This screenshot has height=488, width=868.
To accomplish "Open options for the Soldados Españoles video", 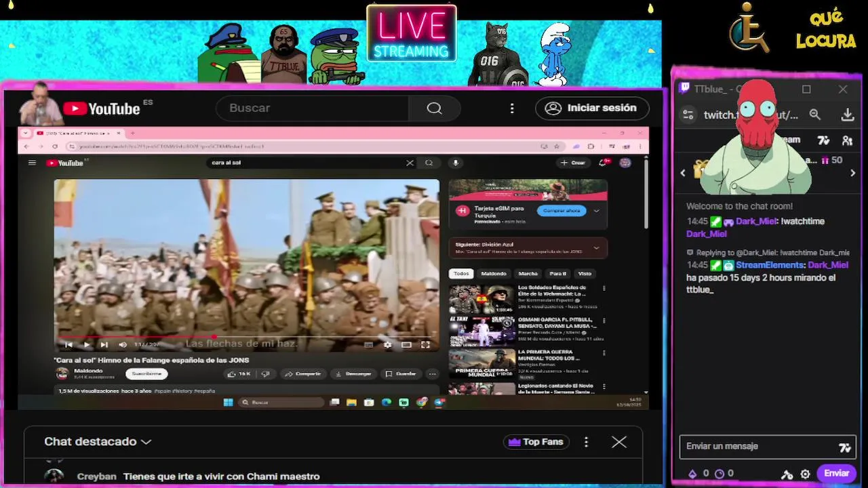I will 604,289.
